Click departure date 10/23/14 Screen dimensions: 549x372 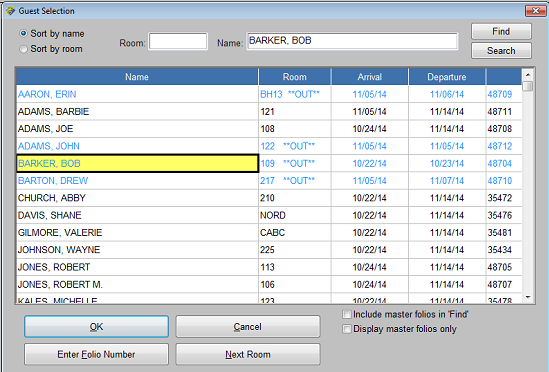click(x=447, y=163)
